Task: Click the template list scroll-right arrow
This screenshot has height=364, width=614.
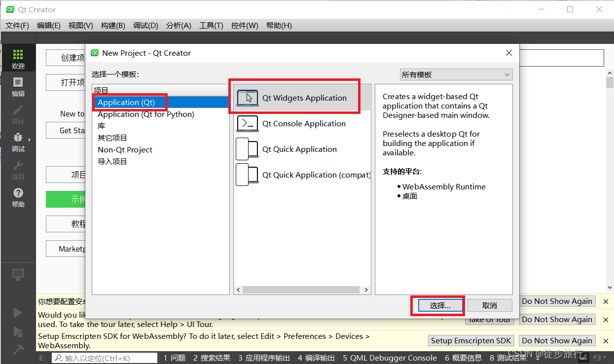Action: coord(366,290)
